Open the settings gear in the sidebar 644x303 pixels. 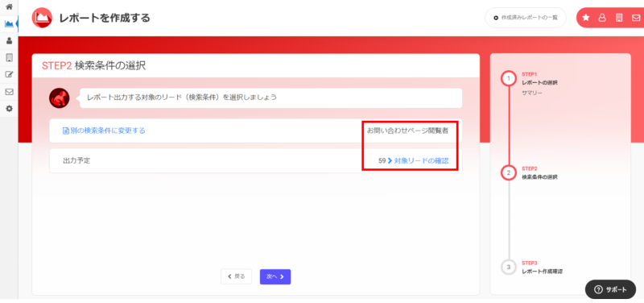pos(9,109)
